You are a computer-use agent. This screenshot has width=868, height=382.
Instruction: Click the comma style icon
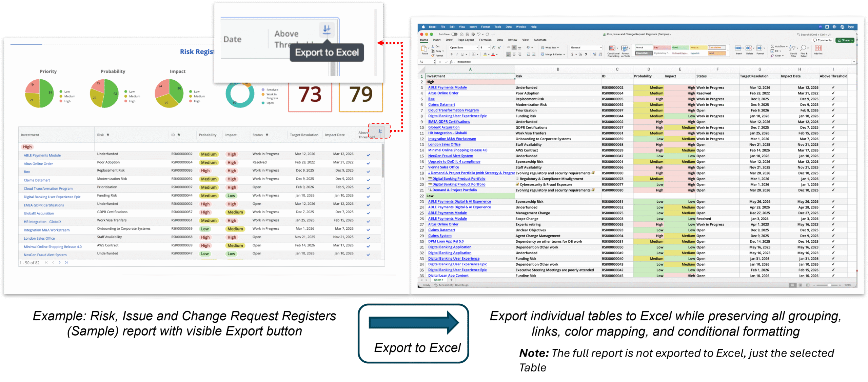[x=586, y=54]
